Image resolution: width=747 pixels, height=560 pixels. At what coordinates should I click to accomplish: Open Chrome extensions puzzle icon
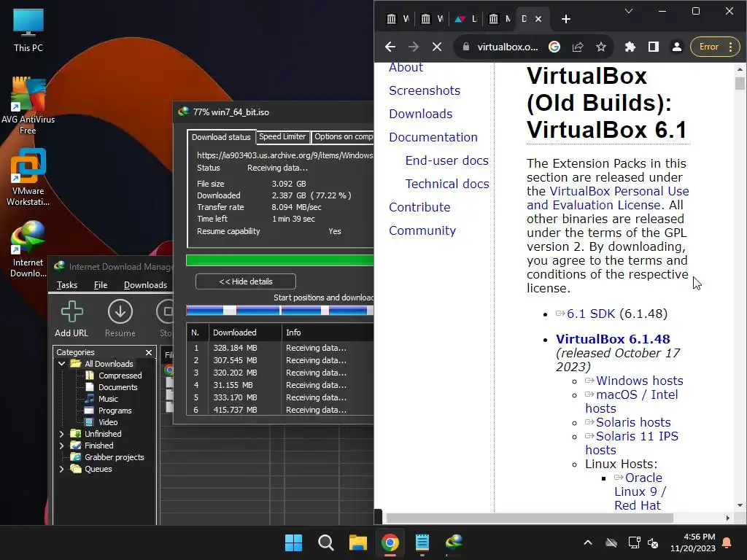click(x=630, y=47)
